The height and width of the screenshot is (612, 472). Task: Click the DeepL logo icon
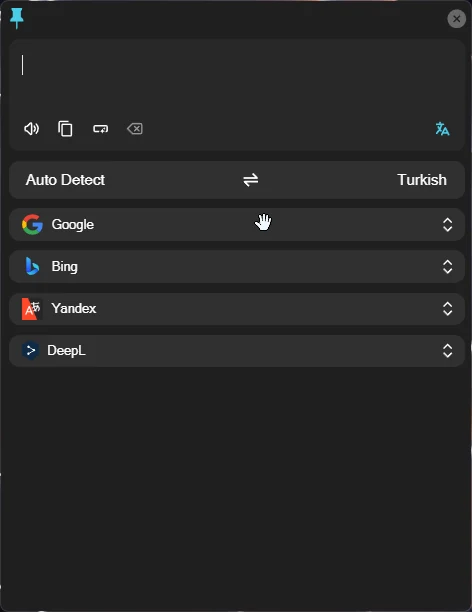(x=30, y=350)
